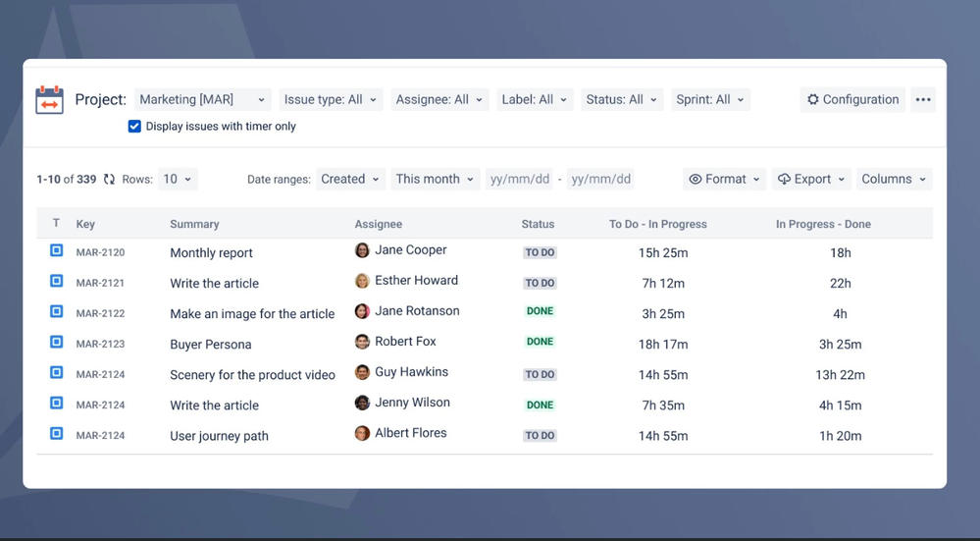The image size is (980, 541).
Task: Click issue type icon for MAR-2122
Action: [56, 311]
